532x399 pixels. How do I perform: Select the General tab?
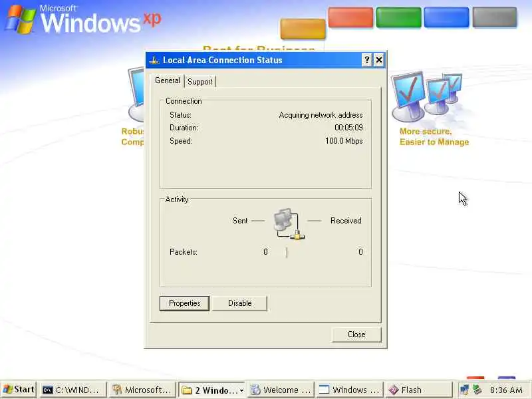[168, 80]
